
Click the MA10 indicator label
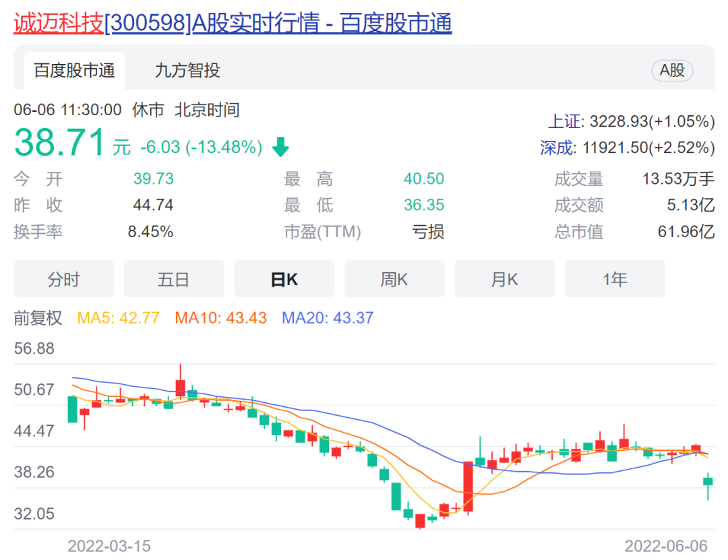point(220,318)
